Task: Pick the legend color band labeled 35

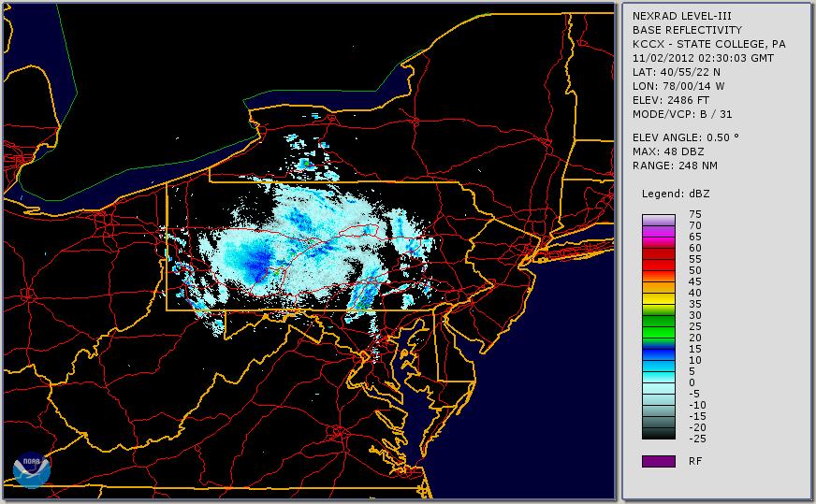Action: pos(658,304)
